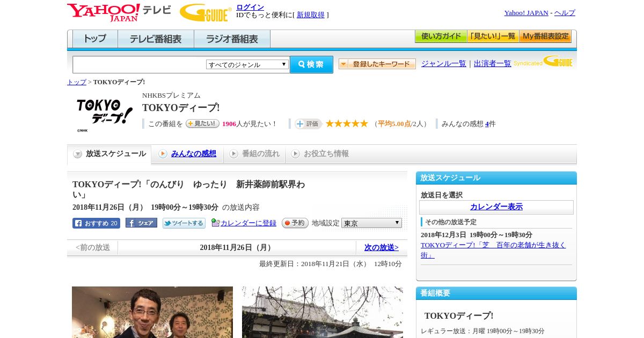Click the 予約 record button
Viewport: 644px width, 338px height.
click(x=295, y=223)
